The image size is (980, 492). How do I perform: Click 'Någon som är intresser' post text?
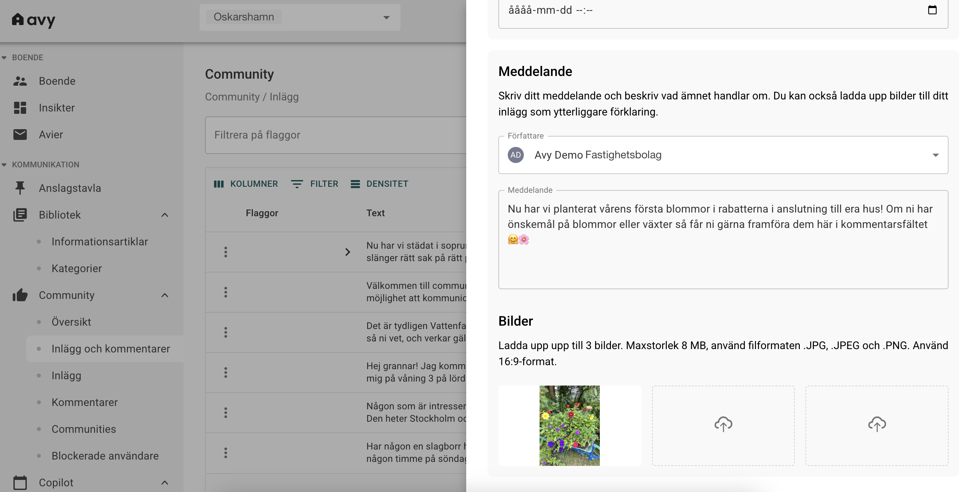point(416,412)
